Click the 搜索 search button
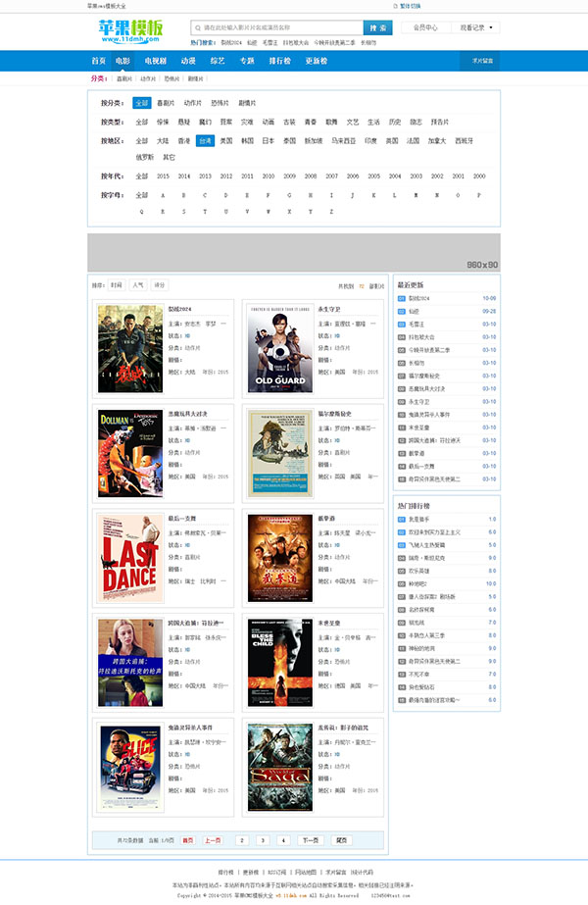This screenshot has width=588, height=905. (x=377, y=27)
